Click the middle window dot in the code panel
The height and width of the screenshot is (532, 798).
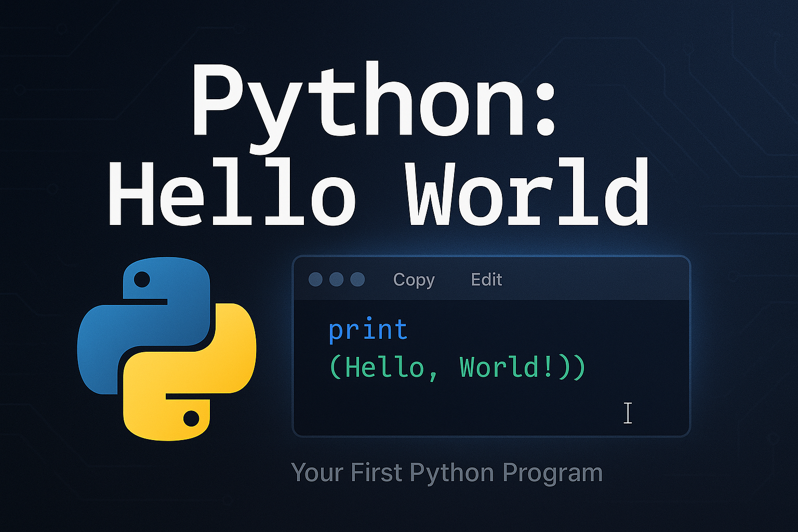[x=337, y=280]
